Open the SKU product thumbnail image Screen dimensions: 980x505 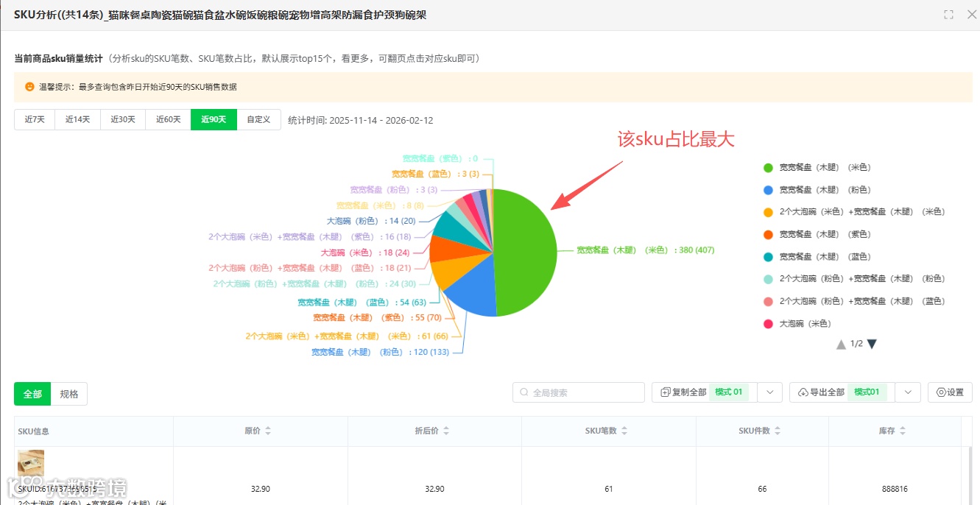[31, 463]
